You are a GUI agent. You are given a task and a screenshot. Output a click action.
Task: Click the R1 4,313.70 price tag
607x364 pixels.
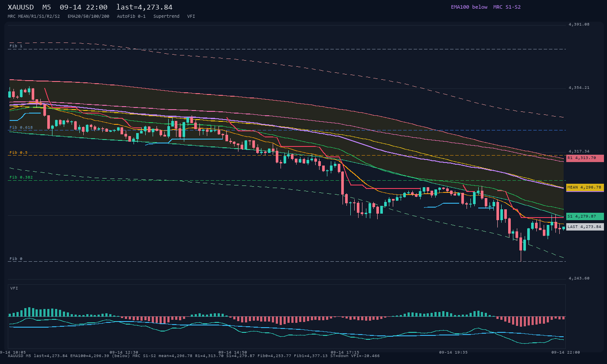click(x=585, y=158)
